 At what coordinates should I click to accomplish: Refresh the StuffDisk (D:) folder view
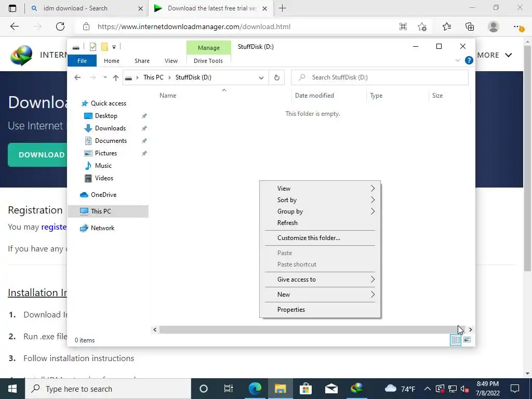point(277,78)
